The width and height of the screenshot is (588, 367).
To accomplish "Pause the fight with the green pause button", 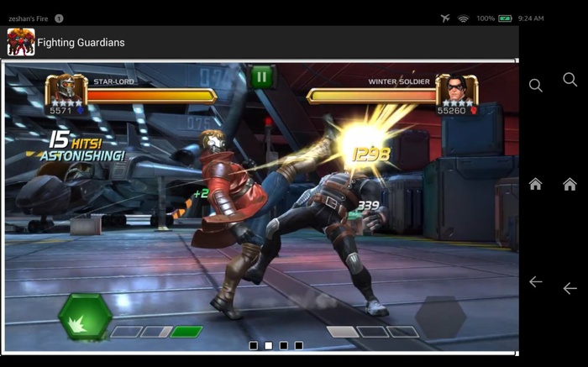I will (262, 77).
